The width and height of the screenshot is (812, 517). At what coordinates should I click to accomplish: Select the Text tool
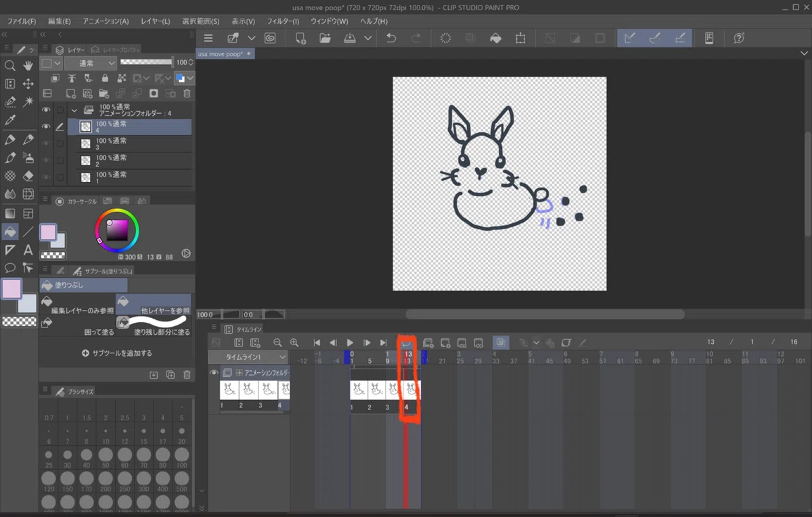pos(28,250)
